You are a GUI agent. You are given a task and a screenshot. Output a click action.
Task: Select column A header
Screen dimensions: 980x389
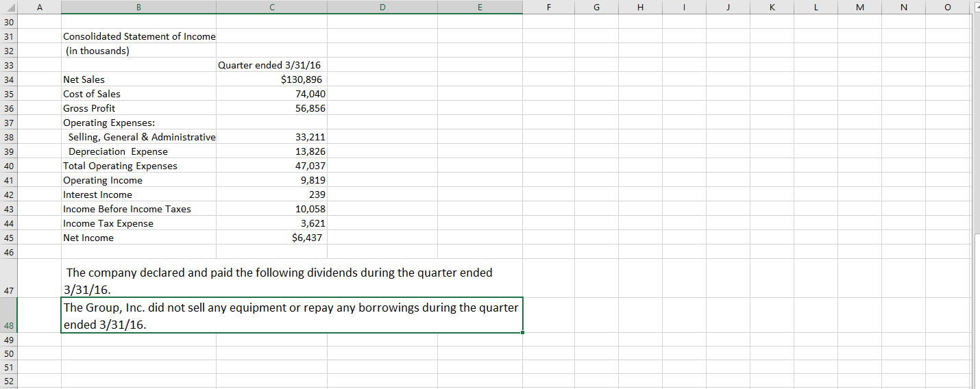coord(39,7)
